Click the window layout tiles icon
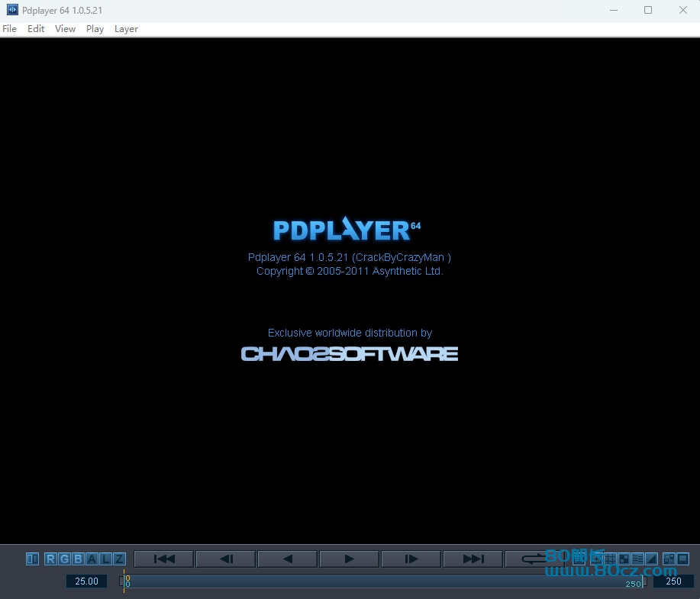700x599 pixels. coord(669,559)
